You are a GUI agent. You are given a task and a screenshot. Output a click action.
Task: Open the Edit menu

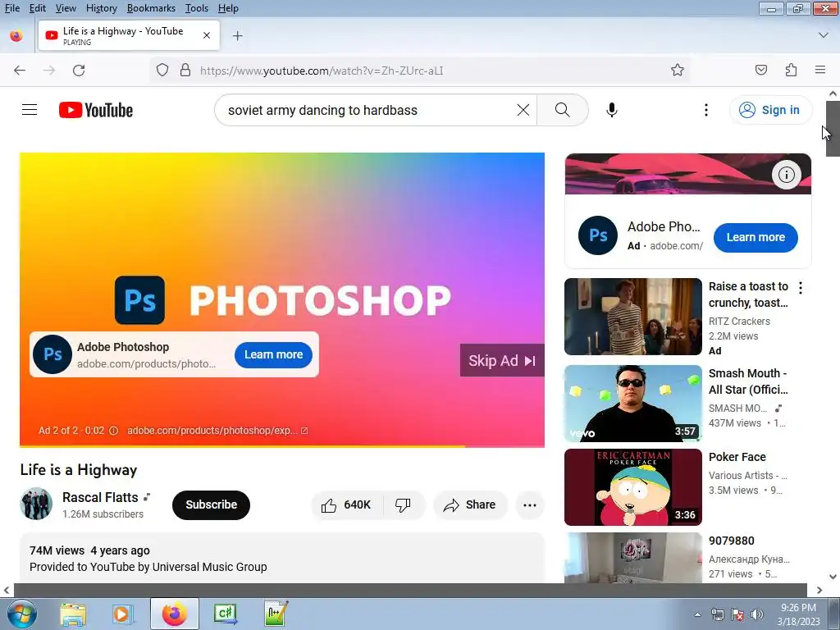click(38, 8)
